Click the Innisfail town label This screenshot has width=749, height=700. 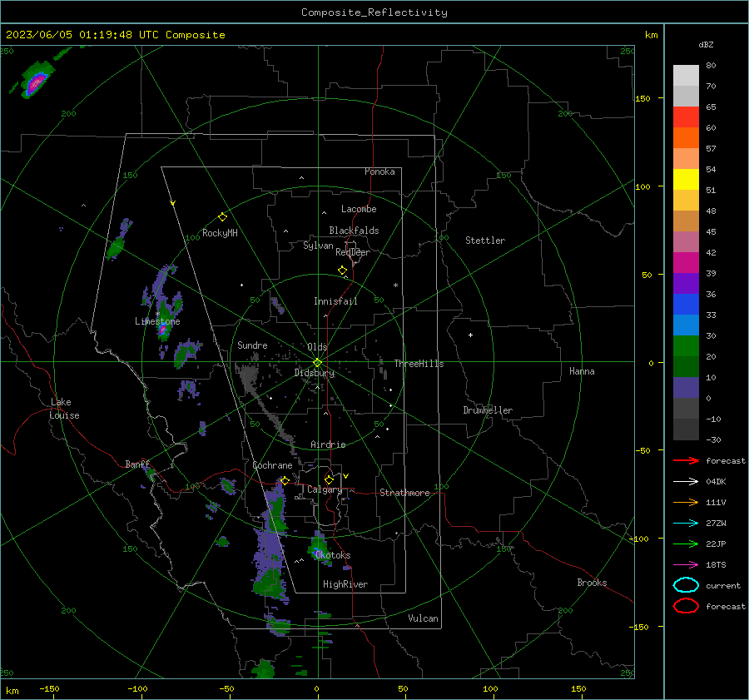pyautogui.click(x=335, y=301)
